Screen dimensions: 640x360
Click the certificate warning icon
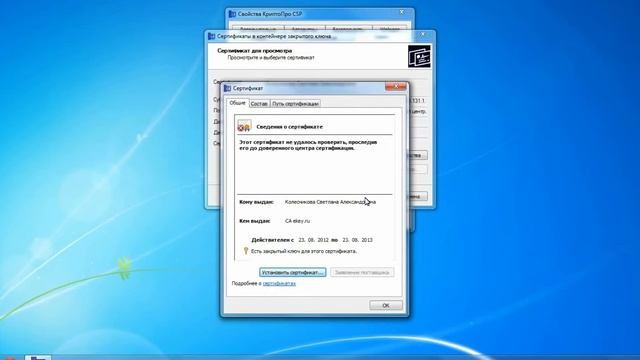tap(244, 126)
